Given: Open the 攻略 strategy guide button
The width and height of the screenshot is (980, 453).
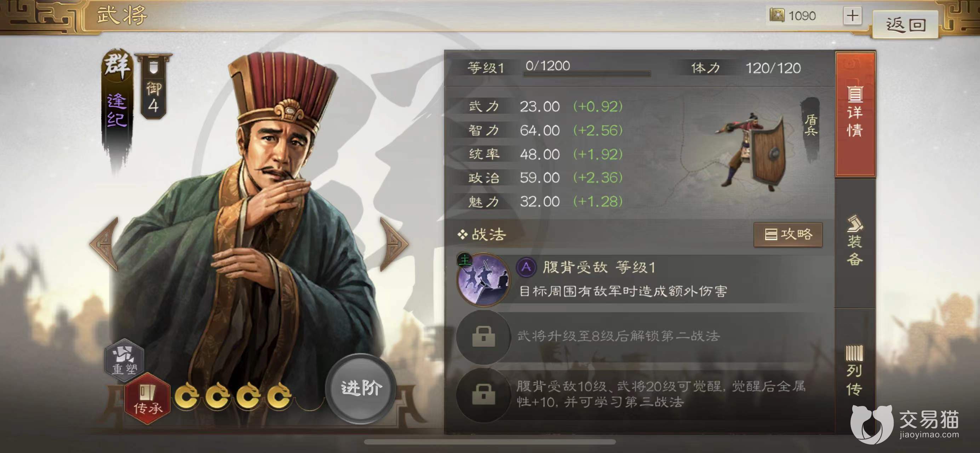Looking at the screenshot, I should (788, 234).
